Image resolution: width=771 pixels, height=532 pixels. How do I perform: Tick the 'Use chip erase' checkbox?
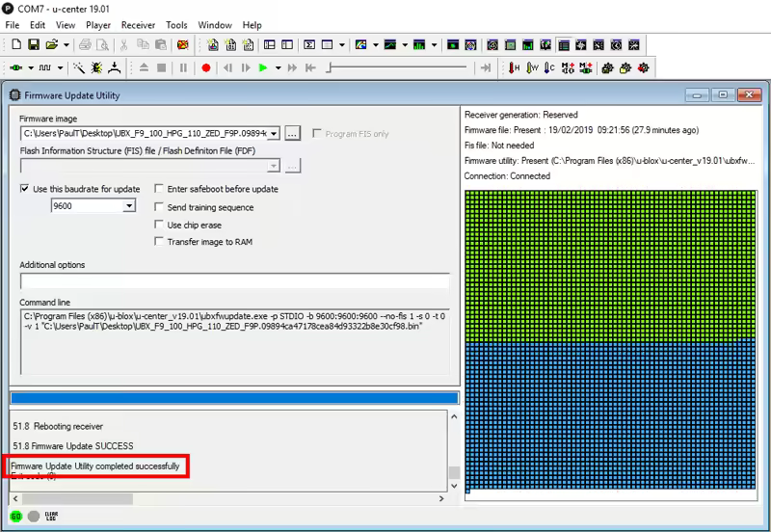coord(159,225)
